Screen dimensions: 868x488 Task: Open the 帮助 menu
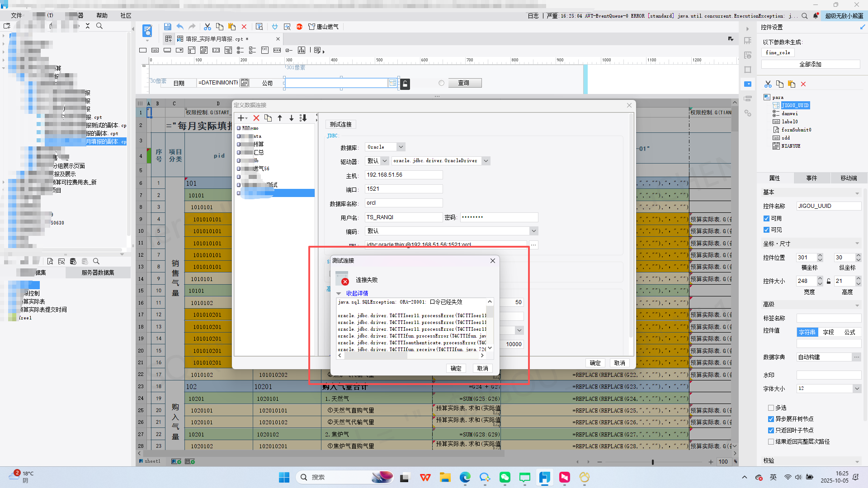point(102,15)
